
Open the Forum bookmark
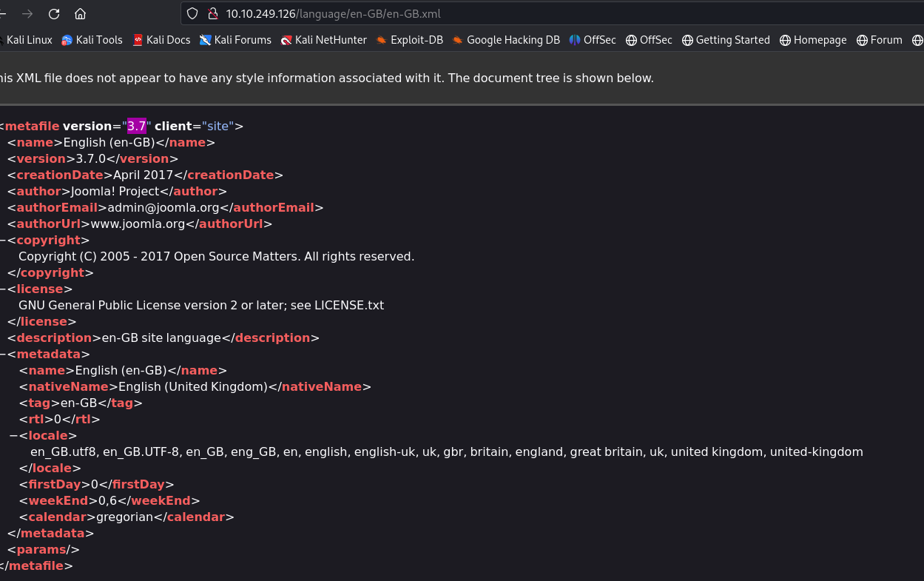(x=879, y=40)
